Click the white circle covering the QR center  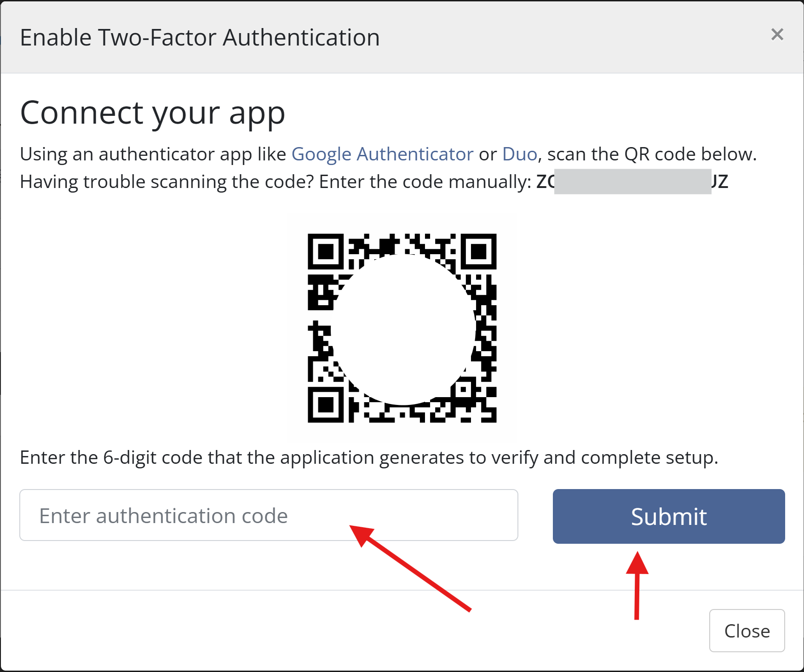pos(402,329)
